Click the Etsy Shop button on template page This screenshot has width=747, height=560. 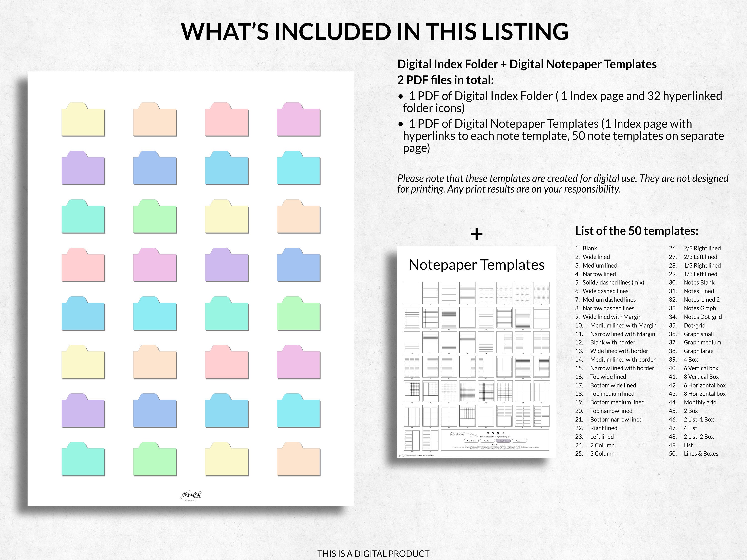(x=503, y=441)
